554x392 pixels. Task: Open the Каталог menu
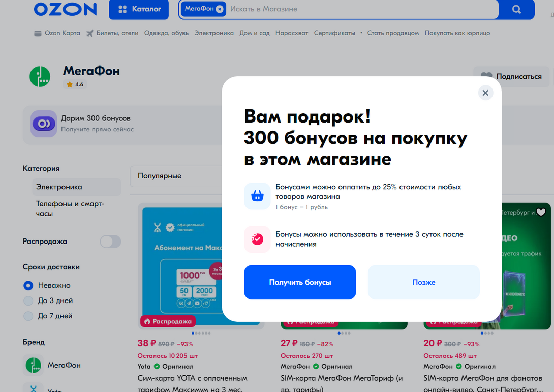click(x=138, y=9)
